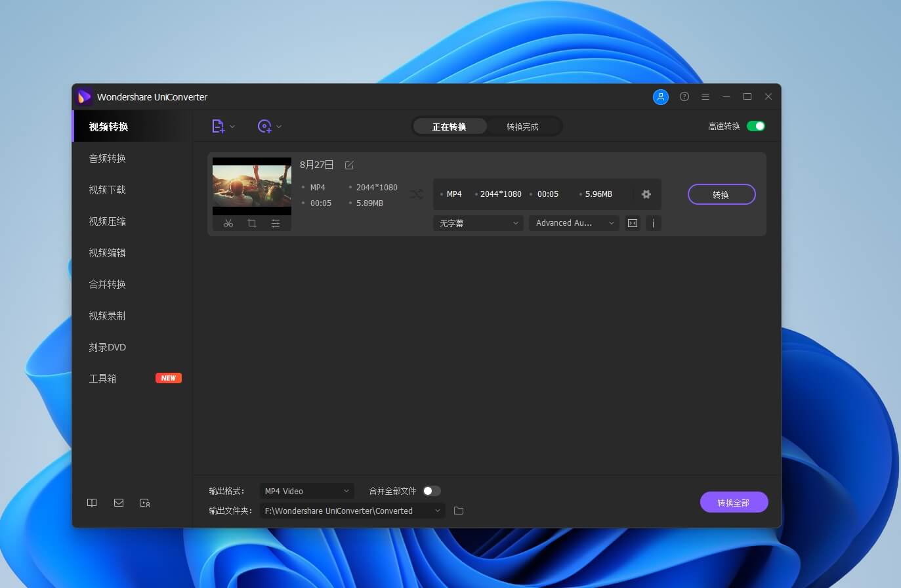
Task: Click the mail feedback icon in the sidebar
Action: point(118,502)
